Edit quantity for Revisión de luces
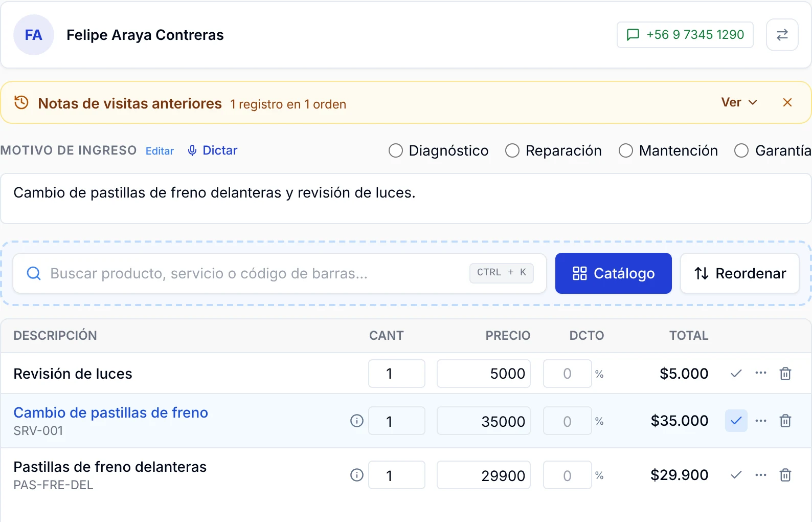This screenshot has height=522, width=812. point(397,374)
